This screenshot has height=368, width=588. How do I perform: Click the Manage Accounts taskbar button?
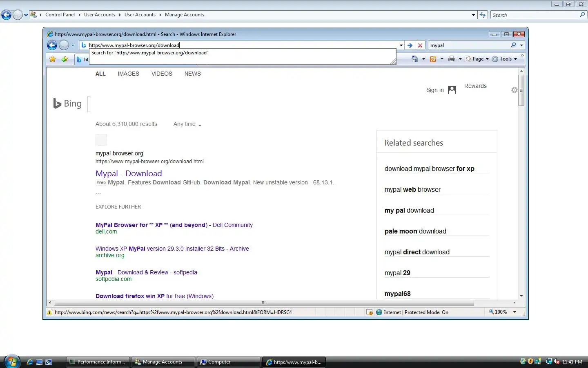coord(163,362)
